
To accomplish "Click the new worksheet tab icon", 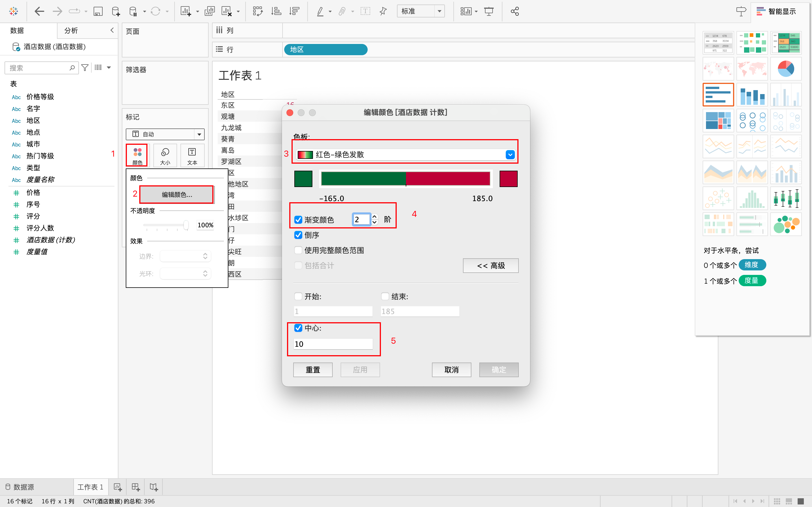I will [118, 487].
